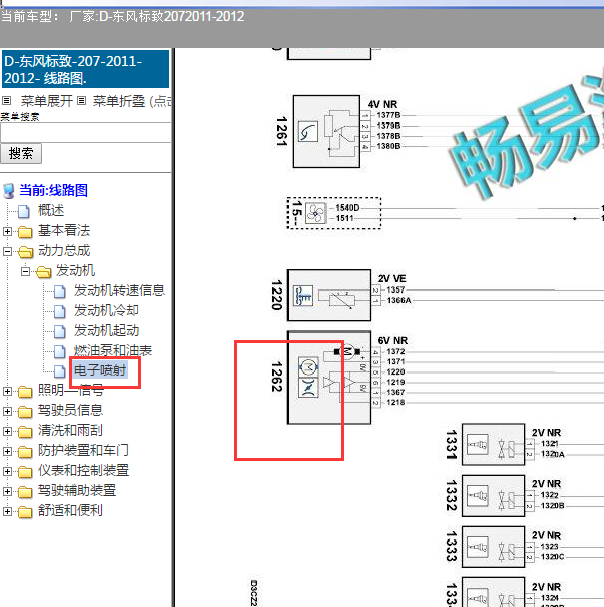Image resolution: width=604 pixels, height=607 pixels.
Task: Click the 照明—信号 folder icon
Action: point(25,392)
